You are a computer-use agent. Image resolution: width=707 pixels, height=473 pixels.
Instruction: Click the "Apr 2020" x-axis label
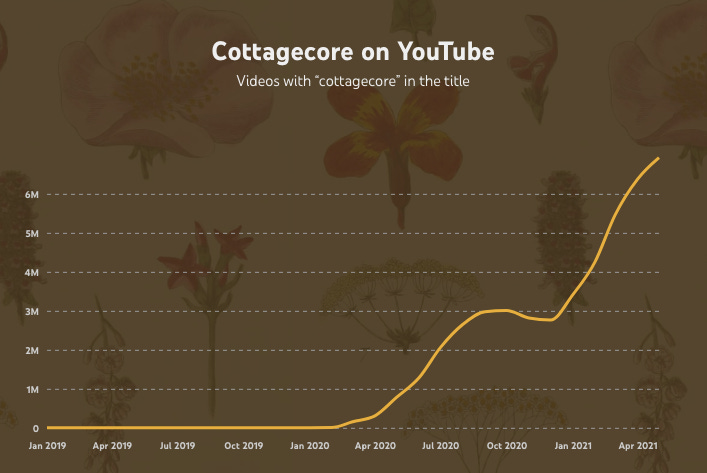coord(375,446)
